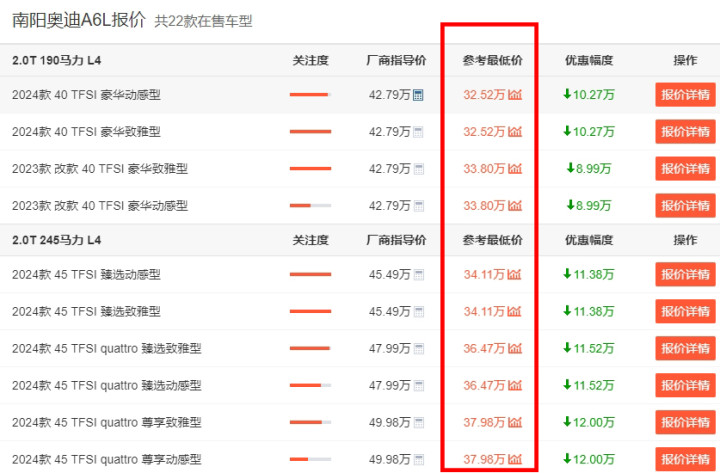This screenshot has height=473, width=720.
Task: Open model link 2023款 改款 40 TFSI 豪华致雅型
Action: tap(100, 169)
